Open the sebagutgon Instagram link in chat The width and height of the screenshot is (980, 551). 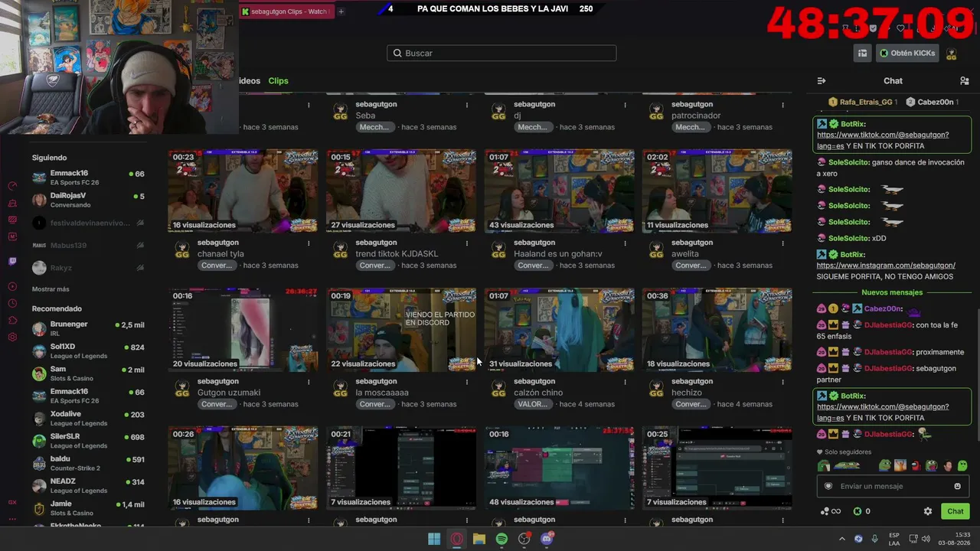[x=886, y=266]
